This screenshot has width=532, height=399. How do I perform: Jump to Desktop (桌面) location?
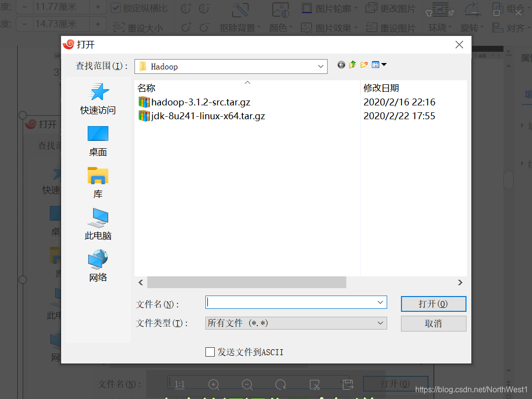98,141
